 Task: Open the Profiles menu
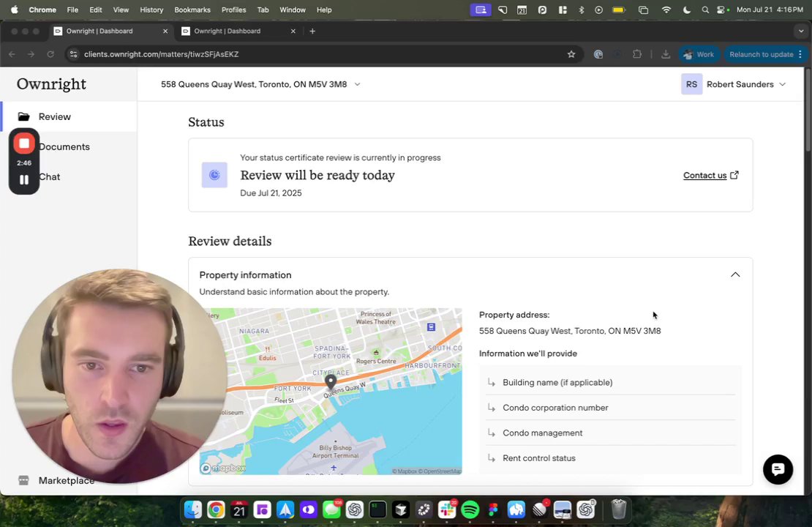[233, 10]
